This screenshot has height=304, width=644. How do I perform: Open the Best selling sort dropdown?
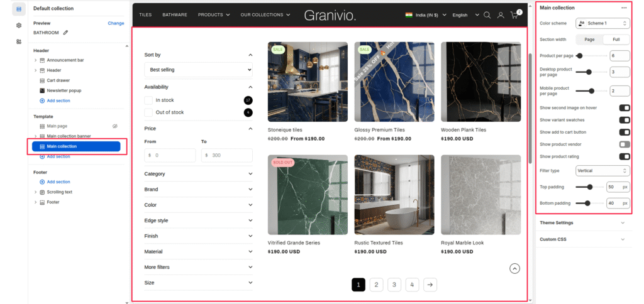198,70
